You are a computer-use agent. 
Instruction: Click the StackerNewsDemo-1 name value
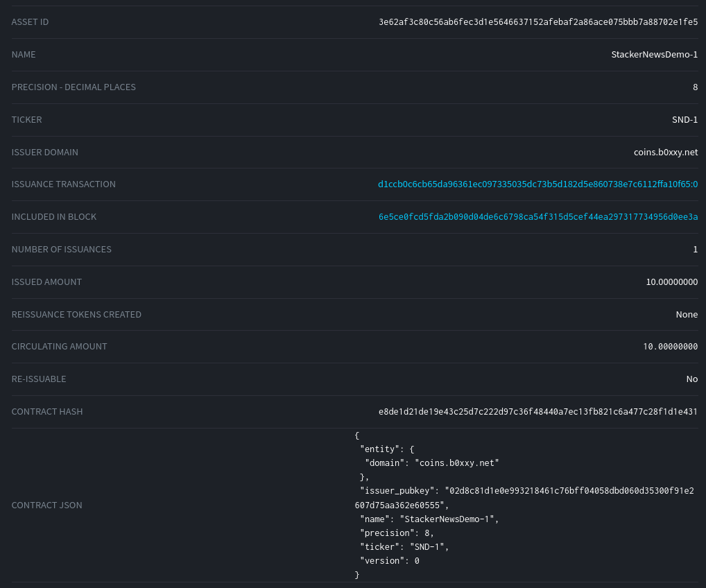654,55
